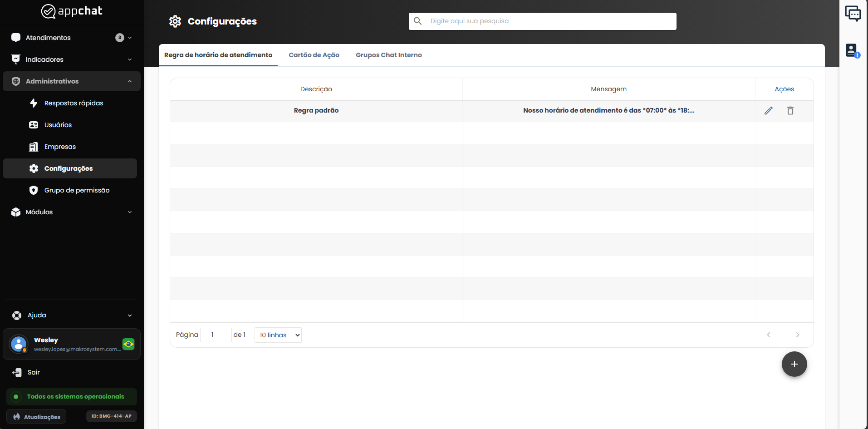Click Sair to log out
868x429 pixels.
click(34, 372)
